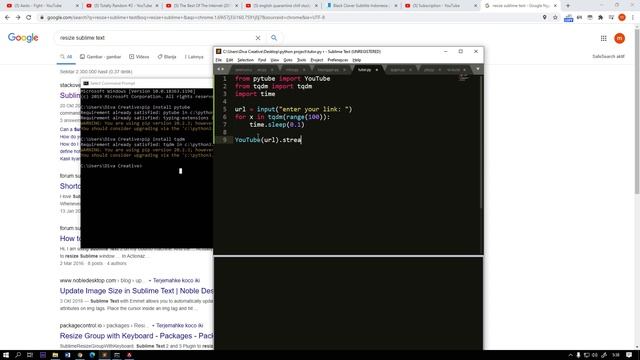Click SafeSearch aktif link

click(608, 56)
